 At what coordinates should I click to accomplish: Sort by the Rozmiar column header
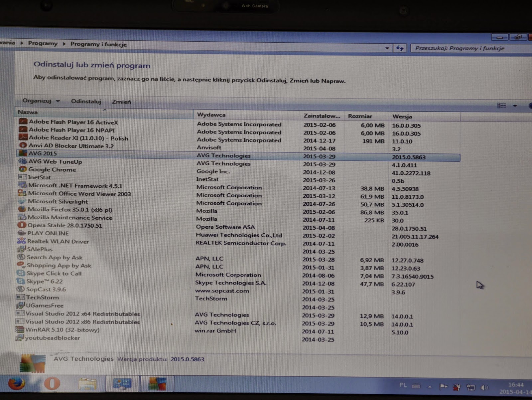click(366, 116)
